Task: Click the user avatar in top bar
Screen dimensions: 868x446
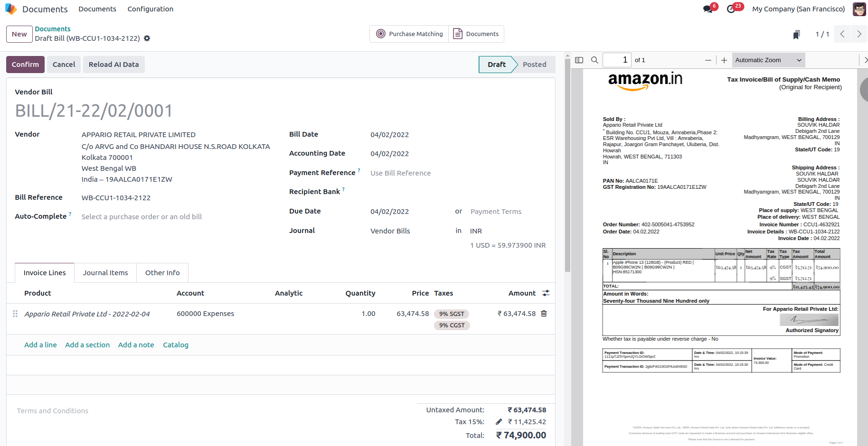Action: [859, 9]
